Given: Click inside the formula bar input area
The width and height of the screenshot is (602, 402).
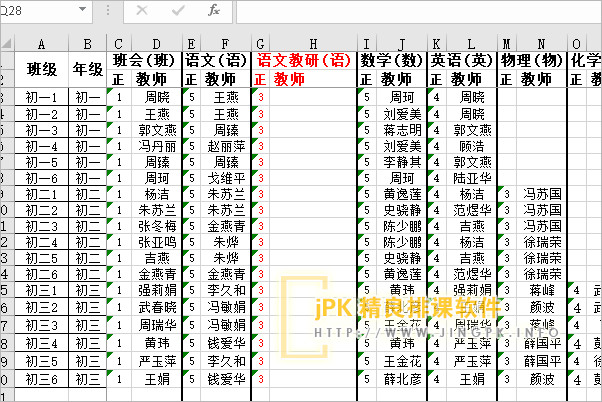Looking at the screenshot, I should tap(419, 12).
